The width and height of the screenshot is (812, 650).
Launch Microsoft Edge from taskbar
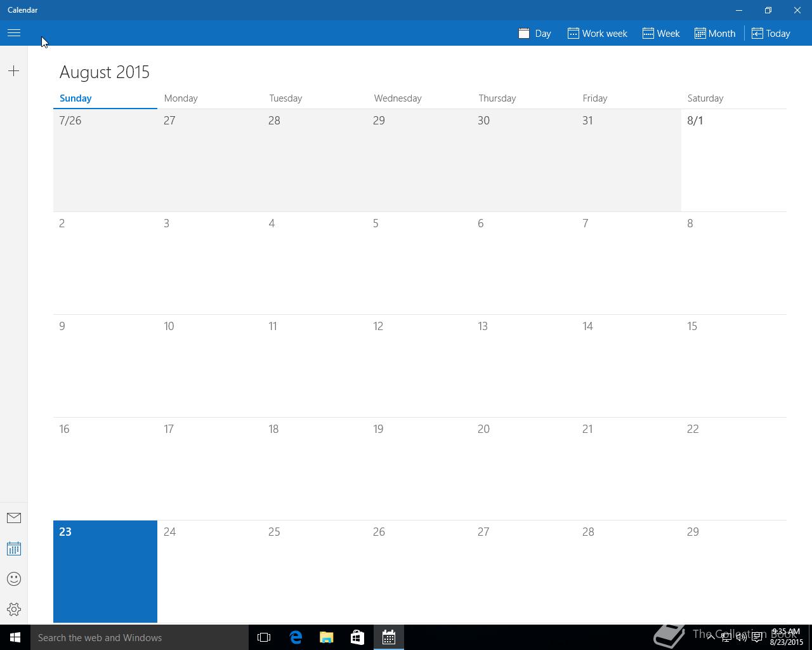point(296,637)
